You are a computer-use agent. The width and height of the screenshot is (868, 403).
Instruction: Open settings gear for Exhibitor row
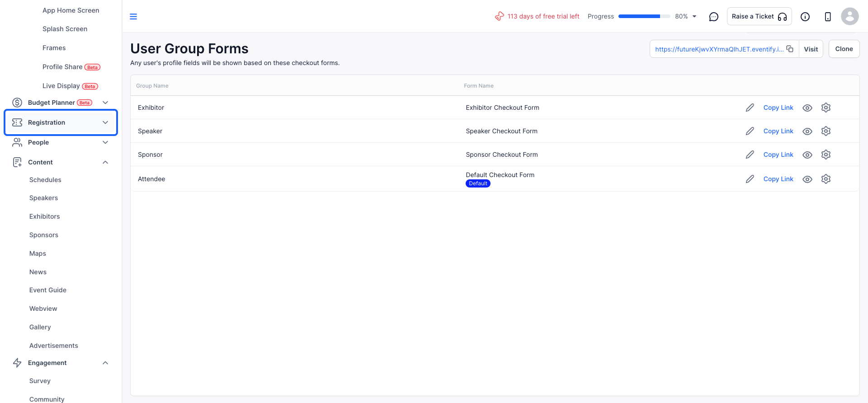(826, 108)
